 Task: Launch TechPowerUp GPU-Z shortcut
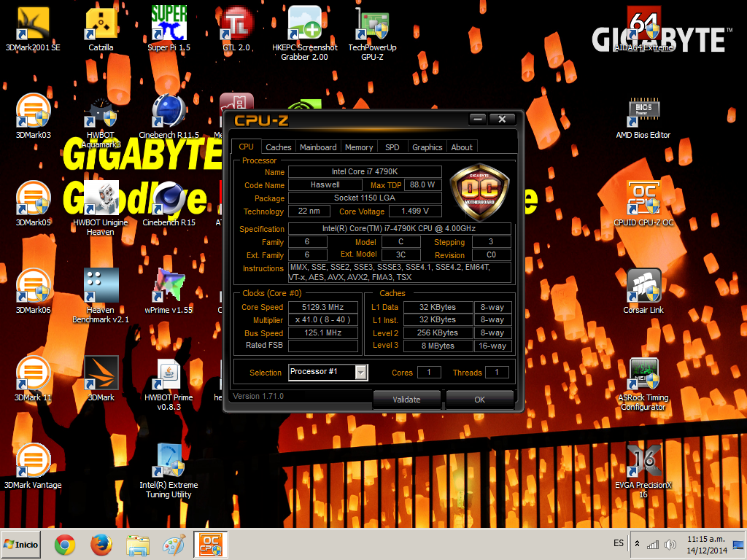point(372,34)
